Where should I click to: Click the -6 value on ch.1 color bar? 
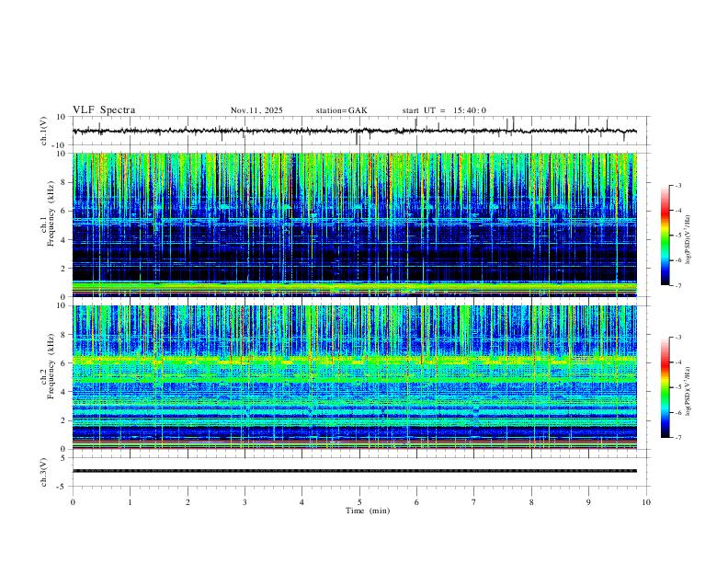click(x=678, y=260)
